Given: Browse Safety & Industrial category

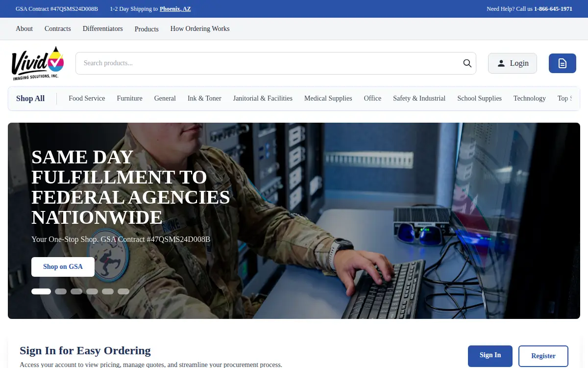Looking at the screenshot, I should coord(419,98).
